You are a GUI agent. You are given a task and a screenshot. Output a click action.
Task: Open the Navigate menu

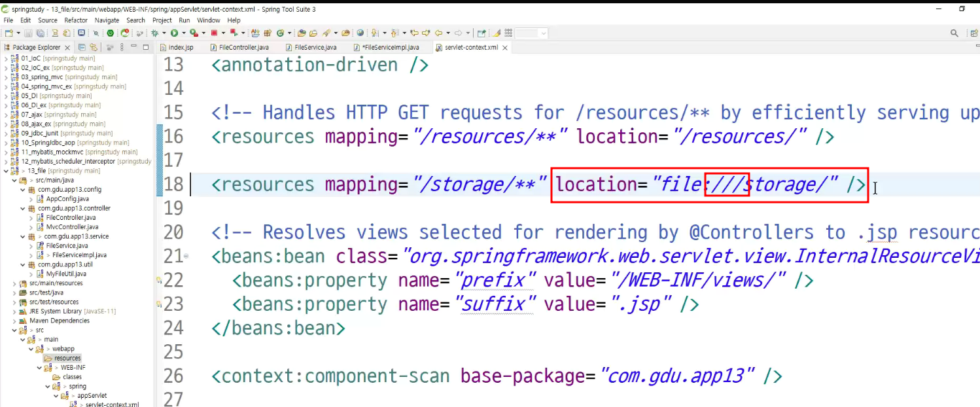point(107,20)
